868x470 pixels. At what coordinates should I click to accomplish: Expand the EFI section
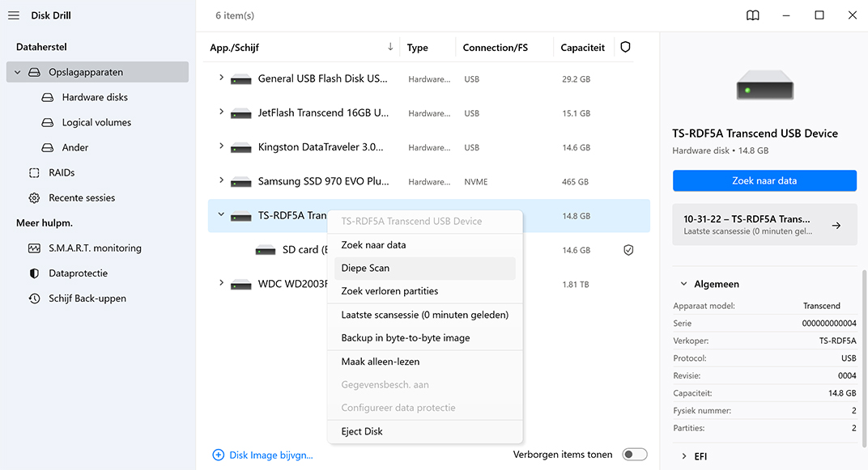(x=683, y=456)
